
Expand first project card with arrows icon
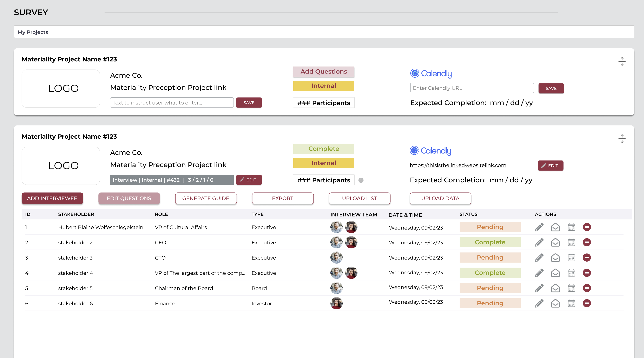click(x=622, y=61)
